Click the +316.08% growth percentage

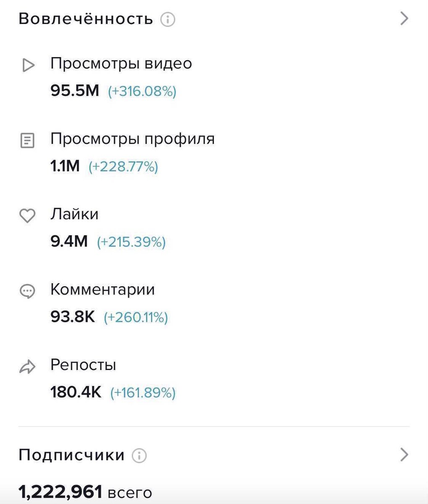(142, 91)
